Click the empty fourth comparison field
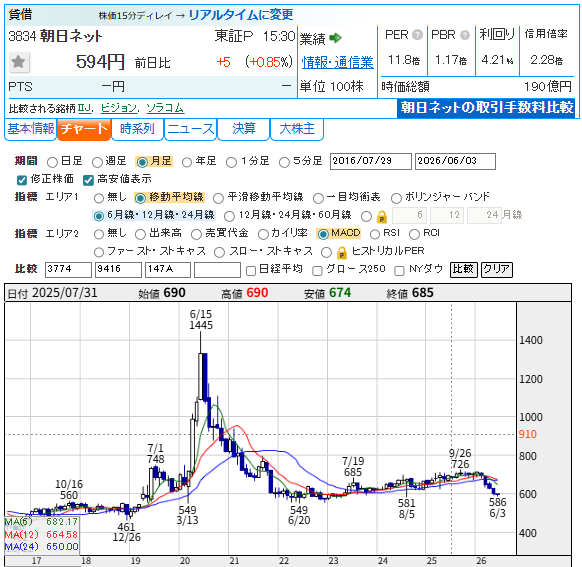This screenshot has width=582, height=567. tap(218, 270)
